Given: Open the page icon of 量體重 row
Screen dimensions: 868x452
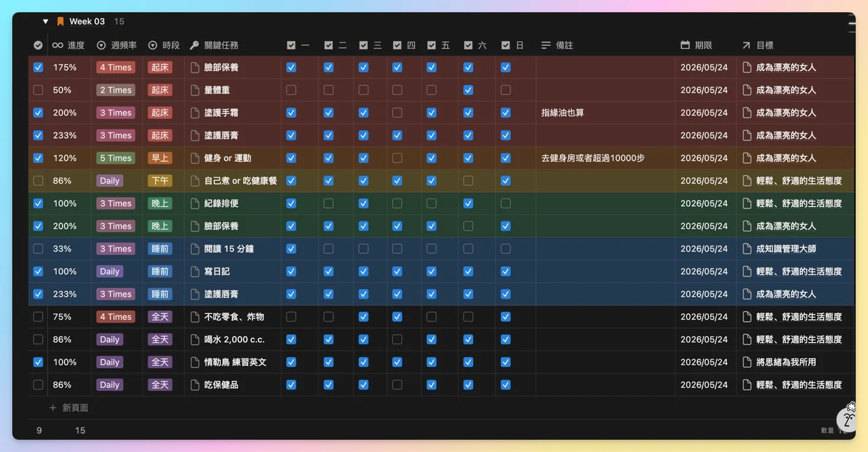Looking at the screenshot, I should [x=195, y=90].
